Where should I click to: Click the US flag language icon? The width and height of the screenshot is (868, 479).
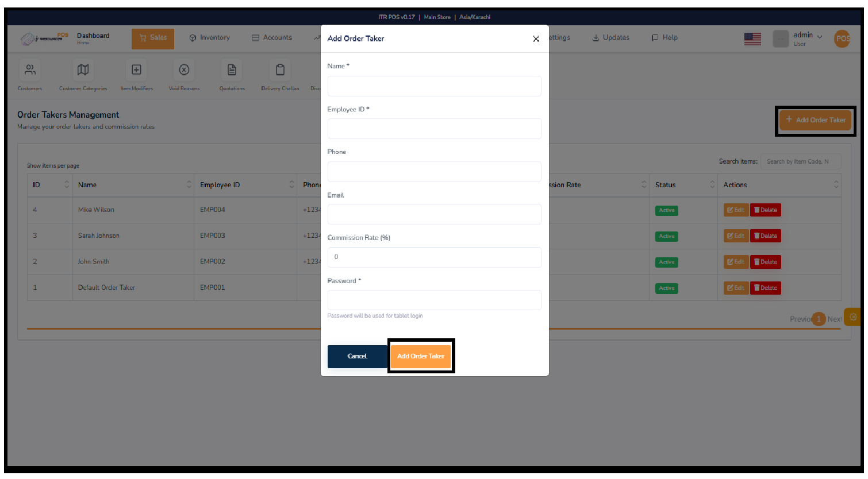point(752,39)
